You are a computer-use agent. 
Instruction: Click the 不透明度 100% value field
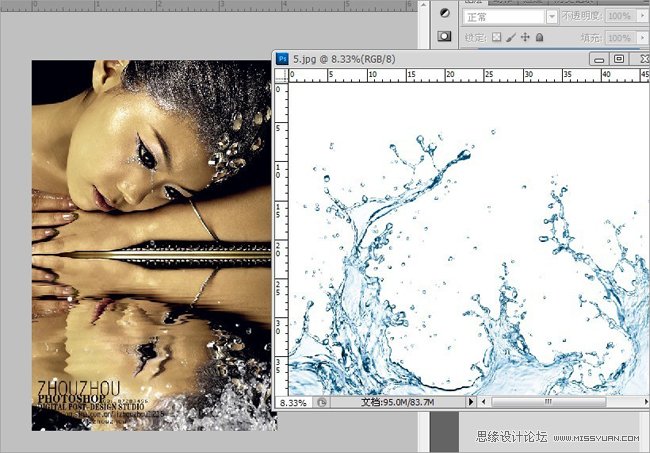point(621,16)
